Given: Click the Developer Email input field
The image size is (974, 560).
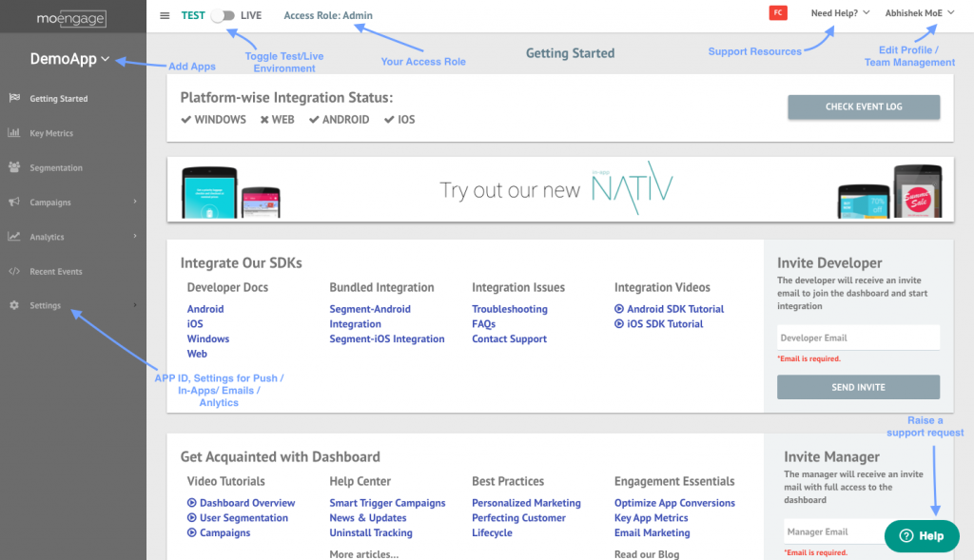Looking at the screenshot, I should (x=858, y=338).
